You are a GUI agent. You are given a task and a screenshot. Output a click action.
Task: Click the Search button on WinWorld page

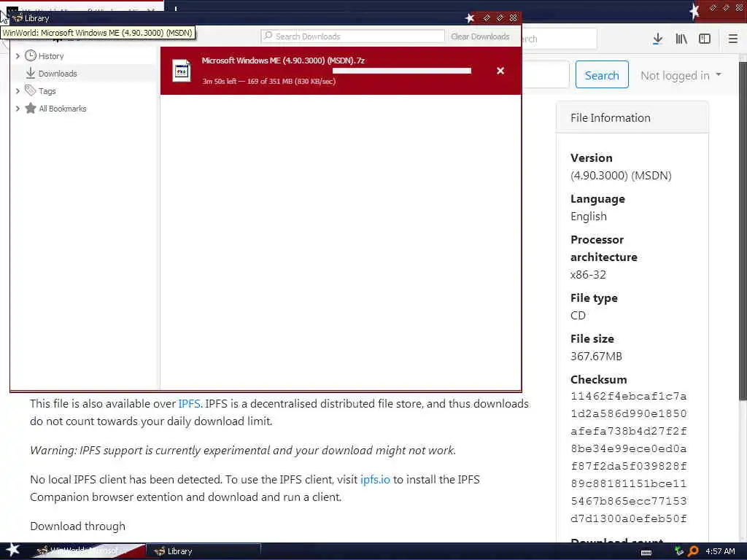(x=602, y=75)
